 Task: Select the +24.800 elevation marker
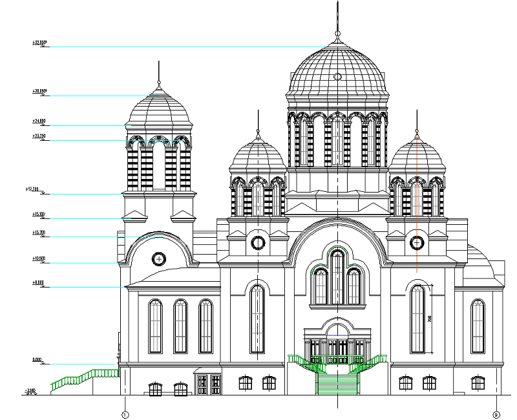coord(38,121)
